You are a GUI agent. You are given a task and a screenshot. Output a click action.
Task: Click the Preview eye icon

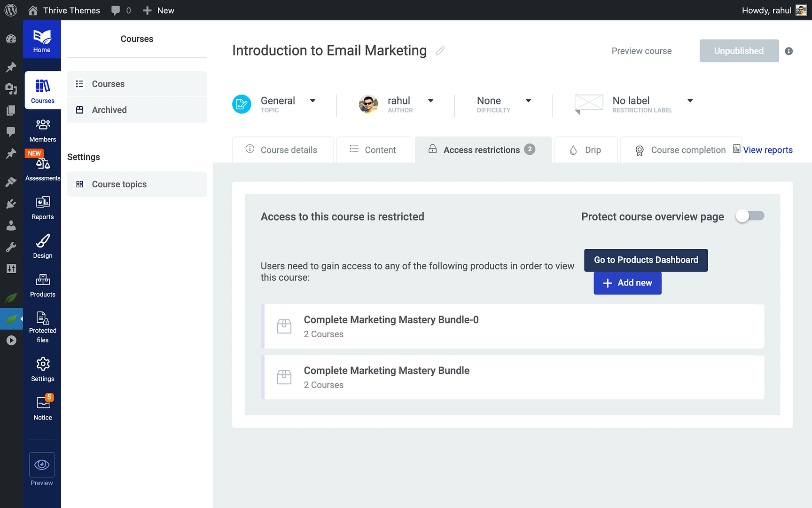coord(42,465)
